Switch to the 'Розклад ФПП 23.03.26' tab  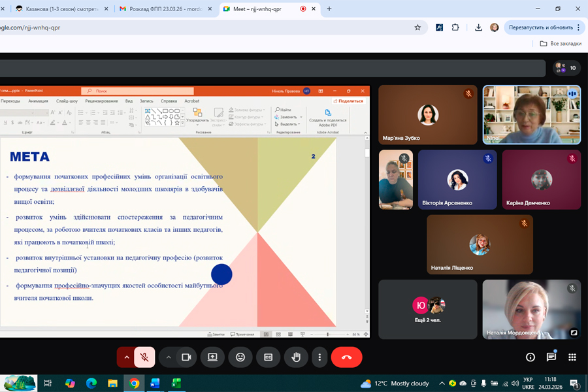point(166,8)
